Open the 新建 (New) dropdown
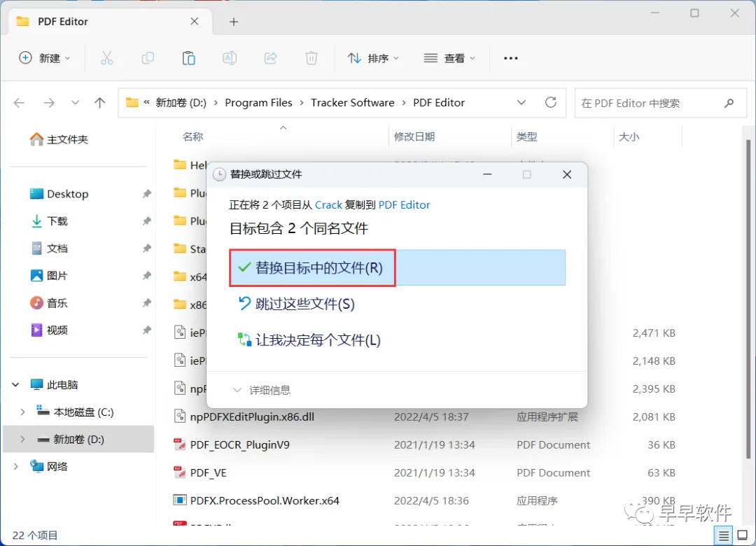 coord(44,58)
